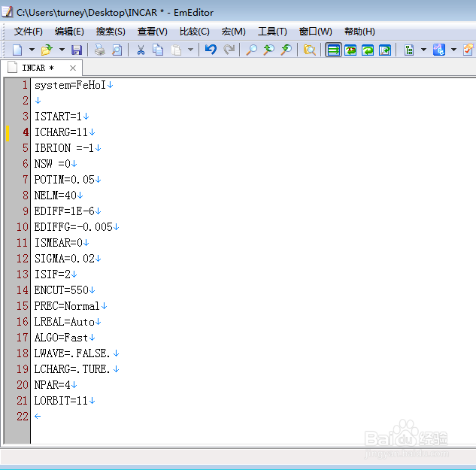Click the Find Previous magnifier icon
Screen dimensions: 476x470
268,50
